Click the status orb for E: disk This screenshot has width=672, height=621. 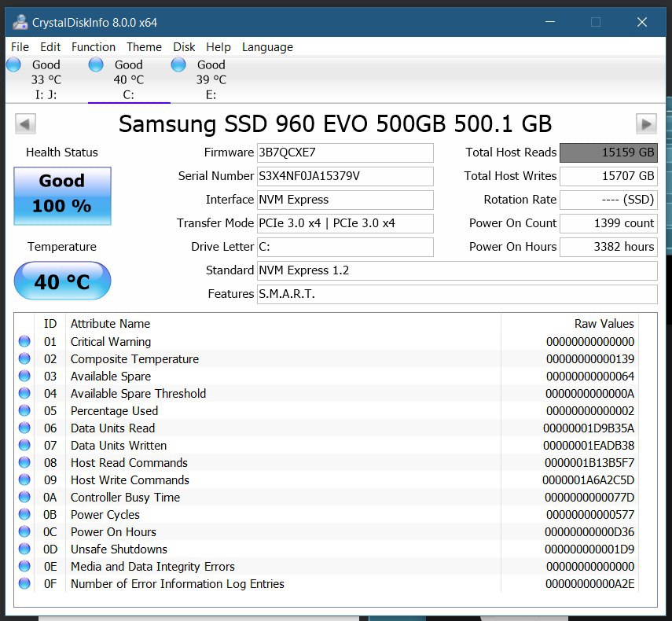click(x=178, y=64)
